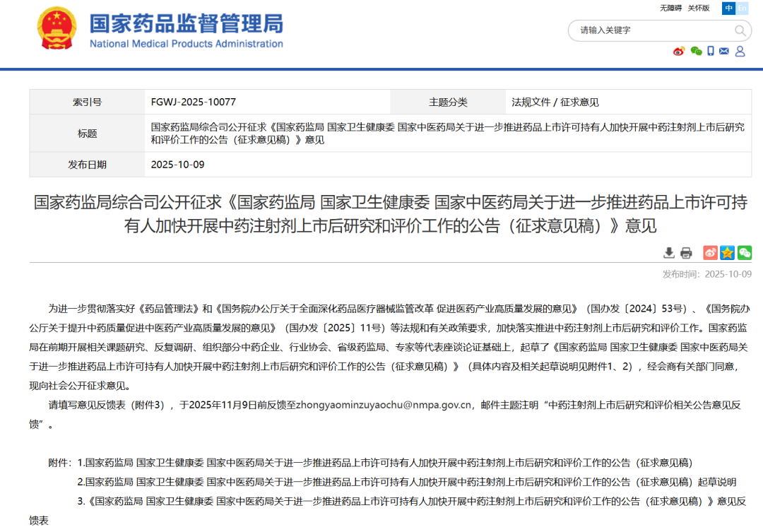Open the user account icon

click(x=740, y=51)
